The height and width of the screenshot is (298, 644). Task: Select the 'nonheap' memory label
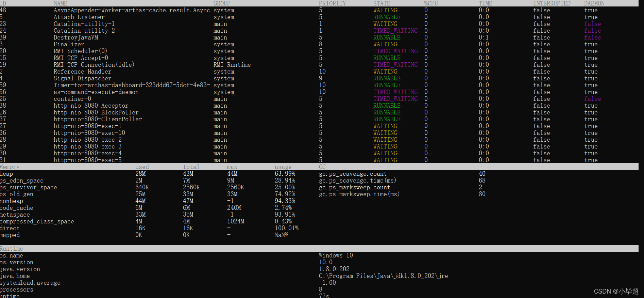click(12, 201)
